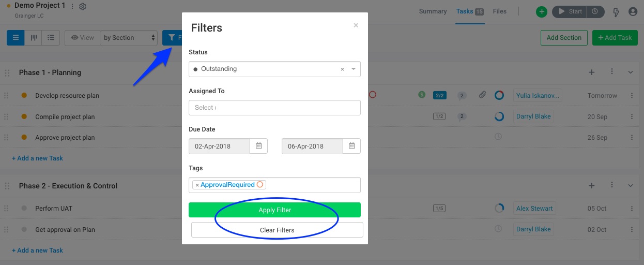This screenshot has height=265, width=644.
Task: Click the green Add Task button
Action: pos(615,37)
